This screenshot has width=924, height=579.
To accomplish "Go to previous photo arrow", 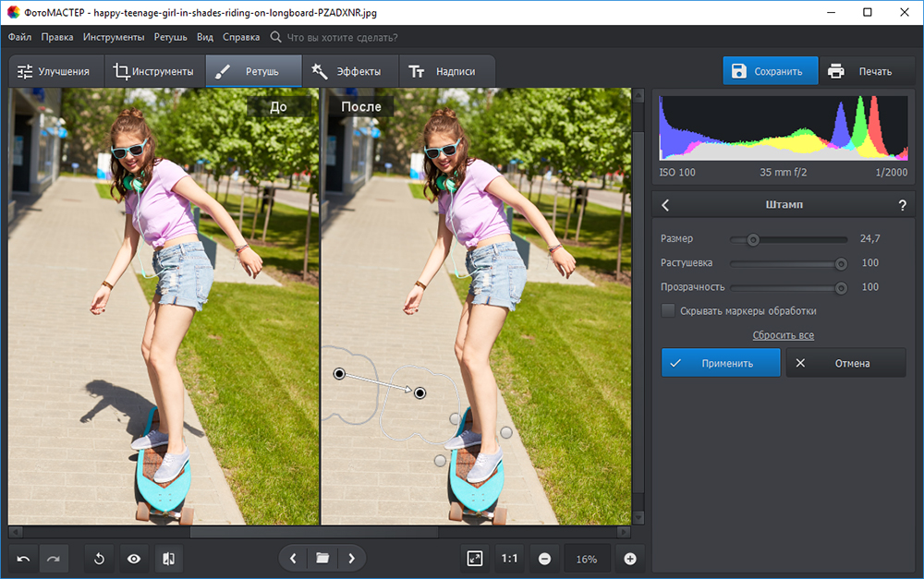I will click(x=293, y=559).
